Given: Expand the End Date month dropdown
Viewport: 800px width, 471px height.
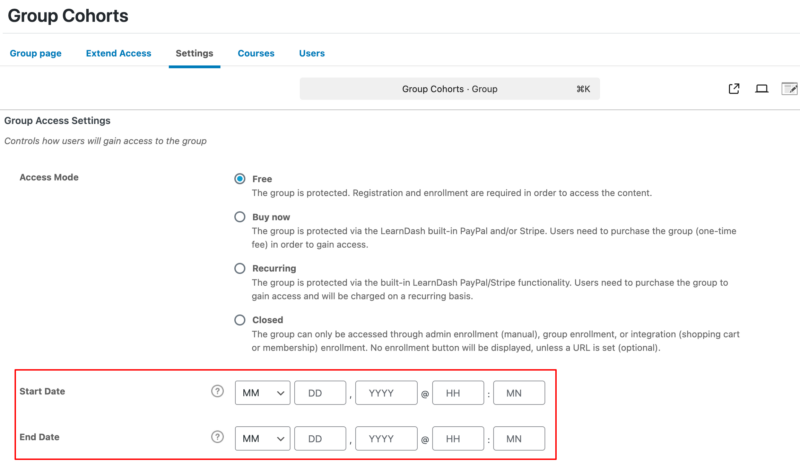Looking at the screenshot, I should [263, 438].
